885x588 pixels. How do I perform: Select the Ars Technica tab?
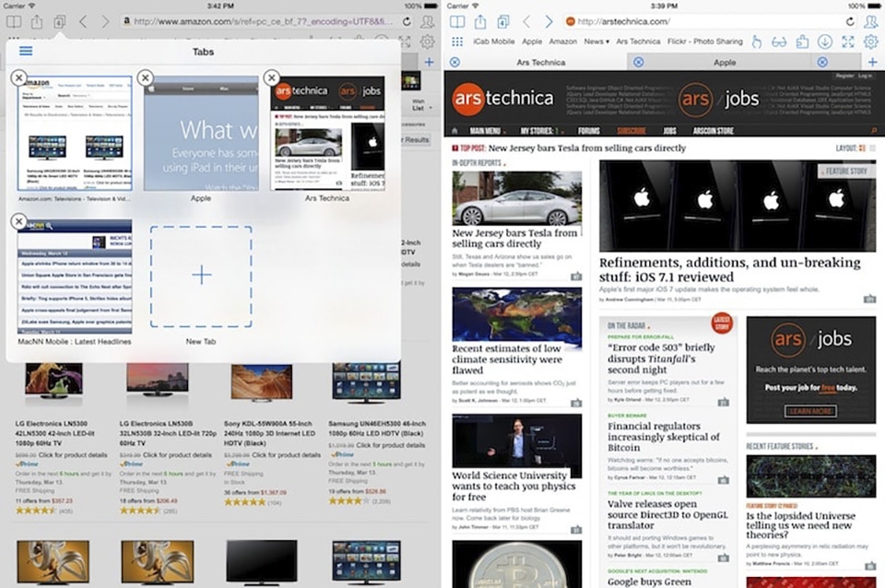click(x=541, y=62)
